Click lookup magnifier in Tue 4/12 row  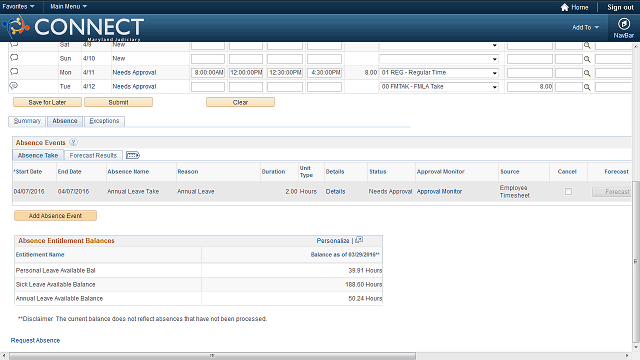click(x=587, y=87)
